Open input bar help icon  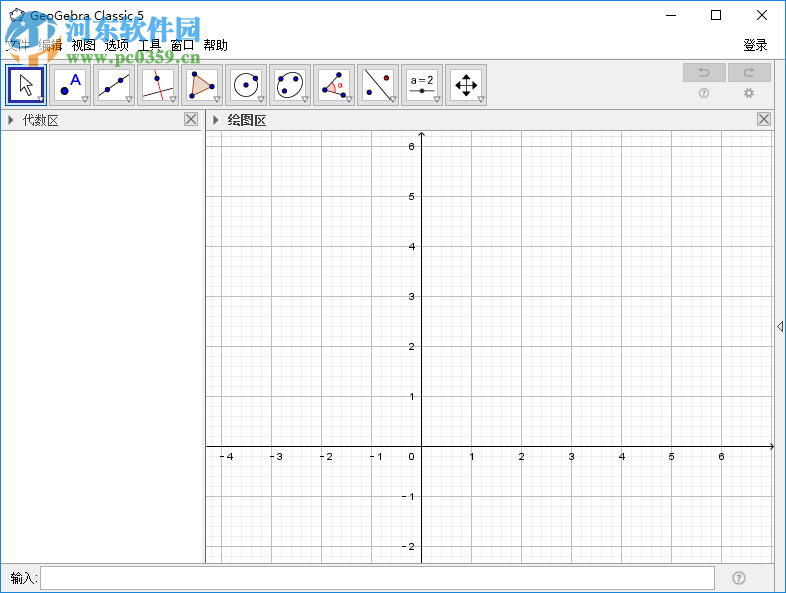[x=738, y=578]
